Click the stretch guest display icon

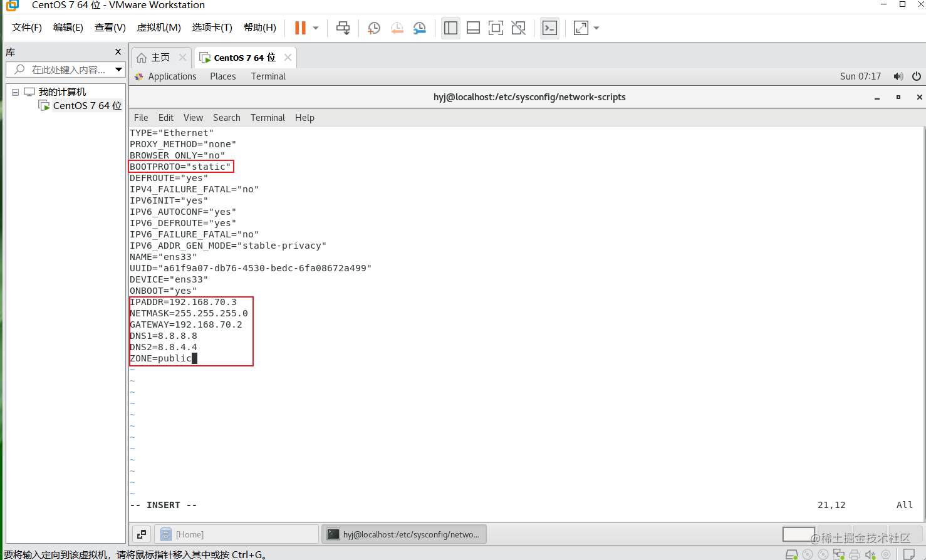(x=581, y=28)
